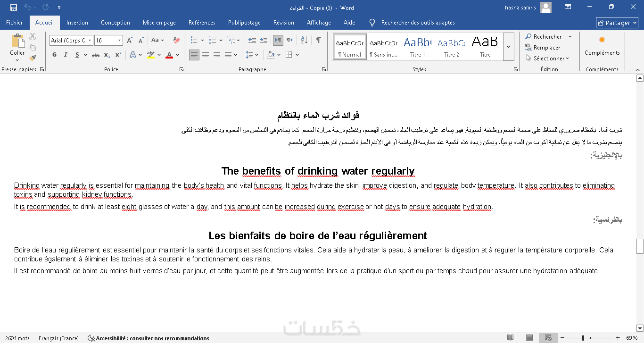
Task: Switch to the Insertion tab
Action: tap(77, 23)
